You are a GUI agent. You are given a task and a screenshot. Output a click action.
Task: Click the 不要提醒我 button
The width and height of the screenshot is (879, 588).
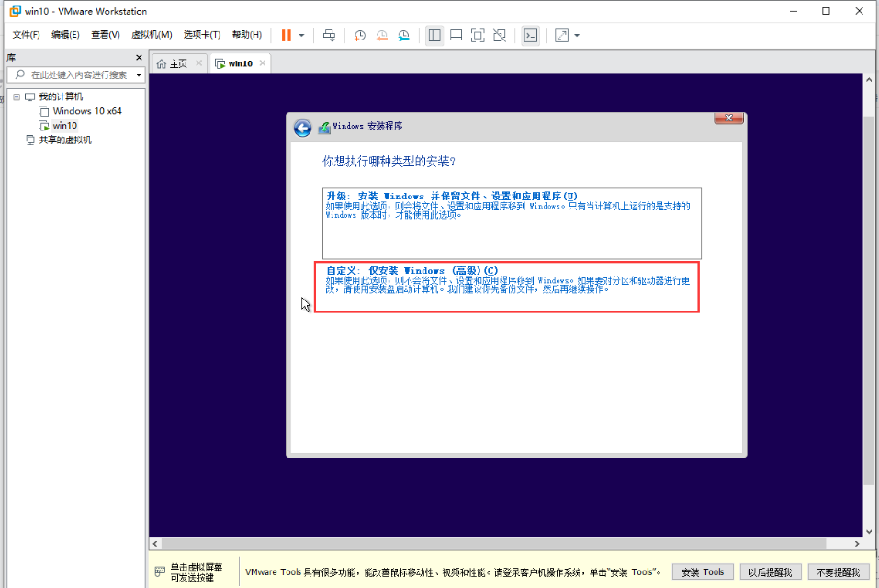[x=838, y=571]
